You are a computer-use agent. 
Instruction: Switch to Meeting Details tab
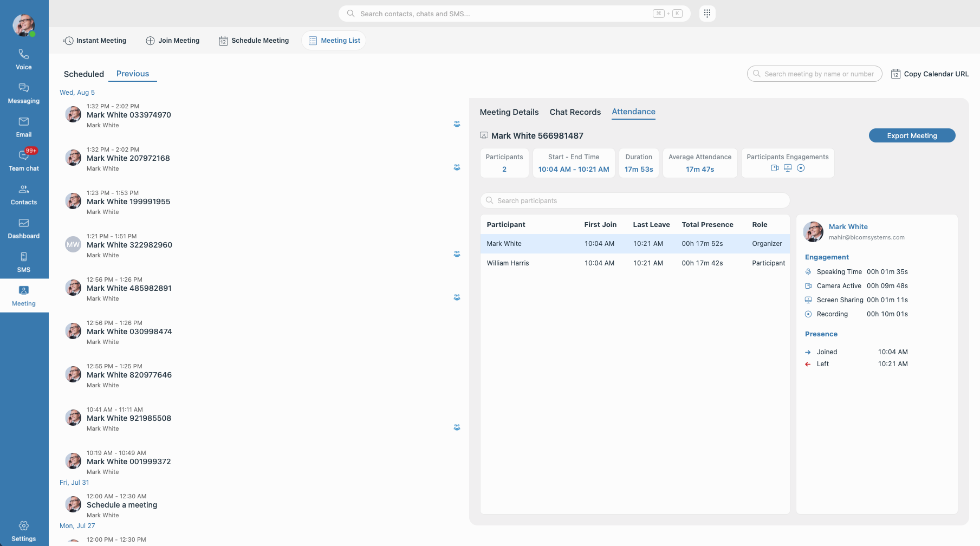point(509,112)
